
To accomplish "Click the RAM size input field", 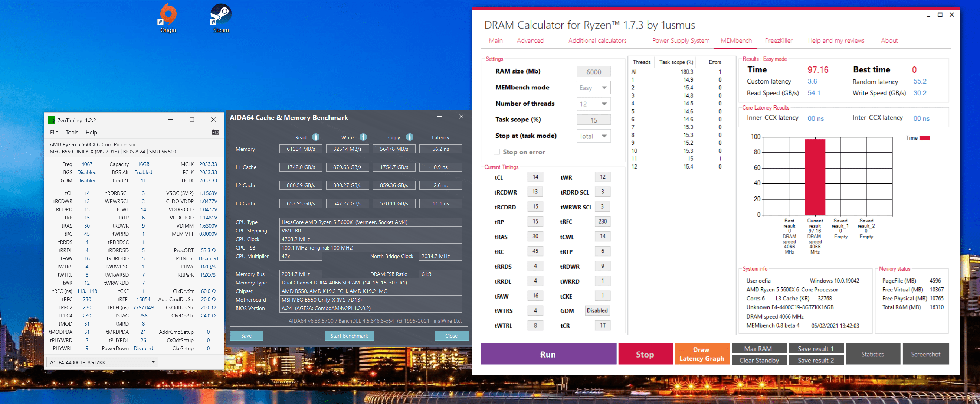I will 593,72.
